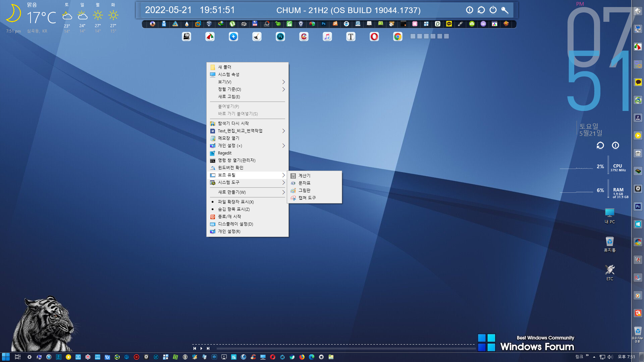
Task: Click the refresh icon below the date widget
Action: pos(600,145)
